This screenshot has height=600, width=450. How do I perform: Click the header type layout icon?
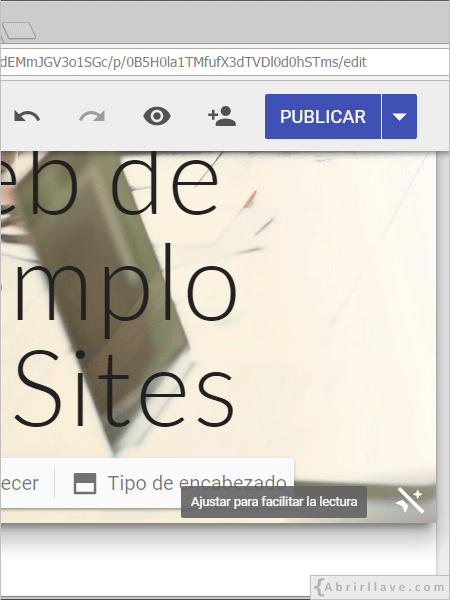coord(85,483)
